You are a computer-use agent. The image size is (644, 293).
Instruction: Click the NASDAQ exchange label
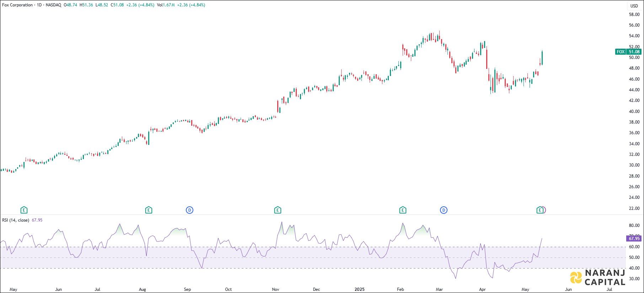[53, 5]
